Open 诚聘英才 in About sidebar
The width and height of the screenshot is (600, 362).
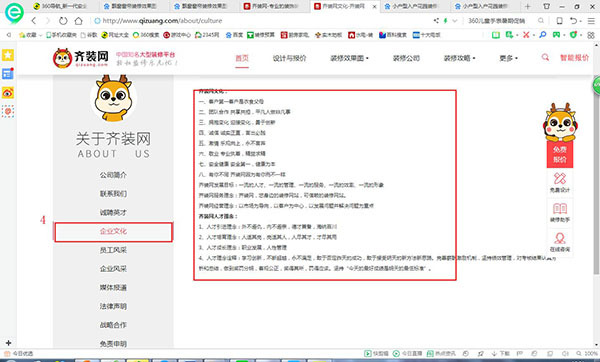113,212
